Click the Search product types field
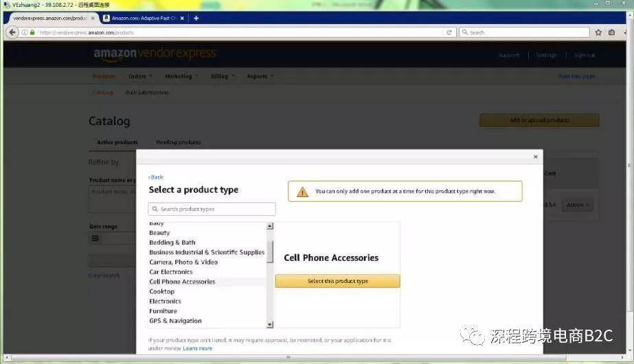The image size is (634, 364). click(x=212, y=209)
